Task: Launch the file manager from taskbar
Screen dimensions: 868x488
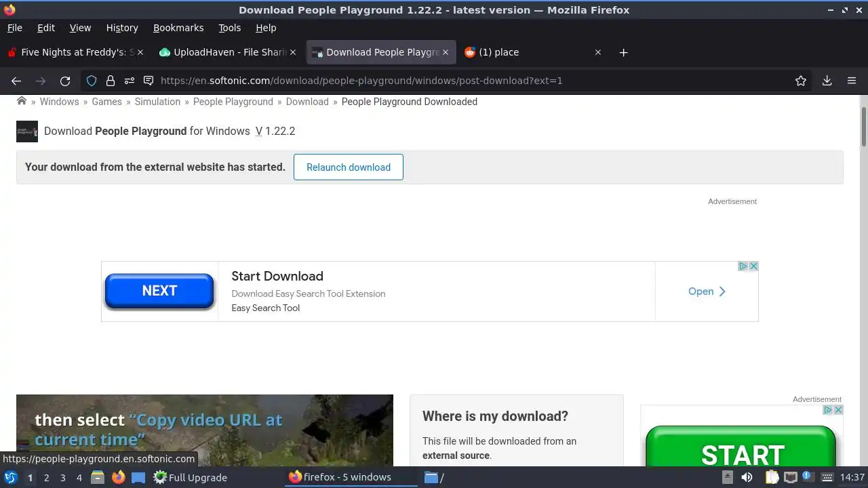Action: (98, 477)
